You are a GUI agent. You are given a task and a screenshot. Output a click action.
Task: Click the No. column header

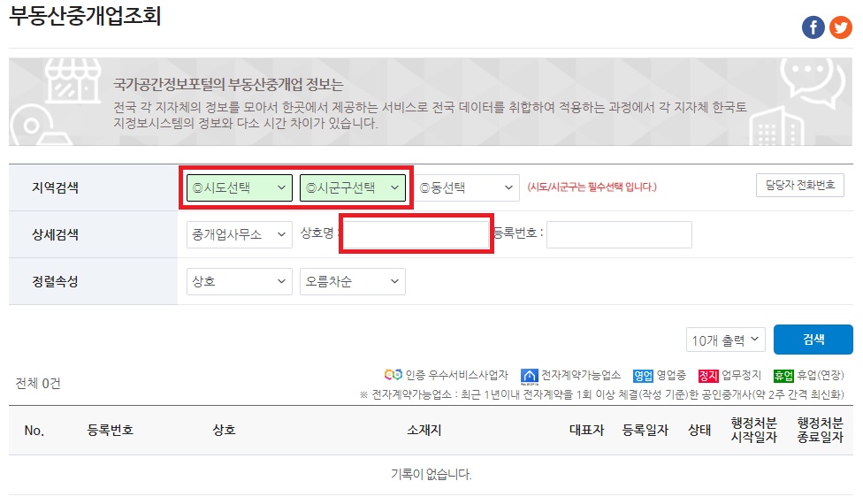tap(34, 431)
